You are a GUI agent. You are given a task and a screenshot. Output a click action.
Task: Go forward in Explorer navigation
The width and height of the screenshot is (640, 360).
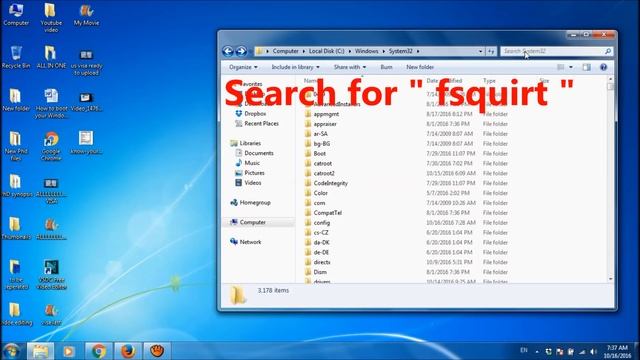click(241, 51)
